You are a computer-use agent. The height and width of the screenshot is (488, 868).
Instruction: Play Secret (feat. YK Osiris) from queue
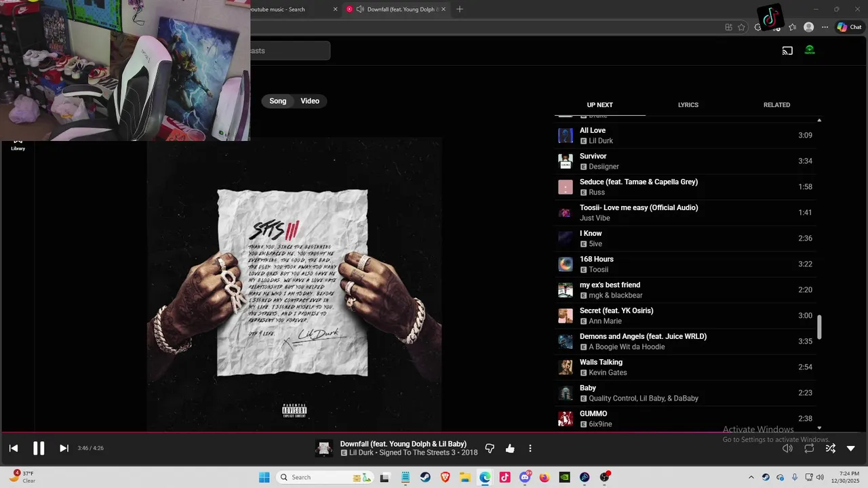(x=685, y=316)
